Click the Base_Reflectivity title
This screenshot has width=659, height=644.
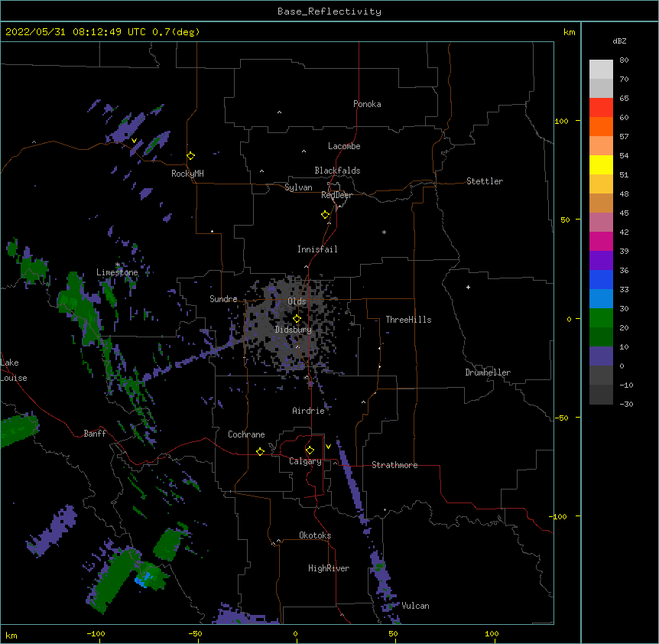tap(329, 11)
